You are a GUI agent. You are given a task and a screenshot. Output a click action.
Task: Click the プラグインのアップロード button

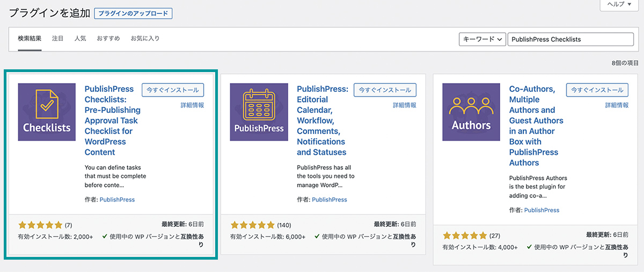pyautogui.click(x=133, y=13)
